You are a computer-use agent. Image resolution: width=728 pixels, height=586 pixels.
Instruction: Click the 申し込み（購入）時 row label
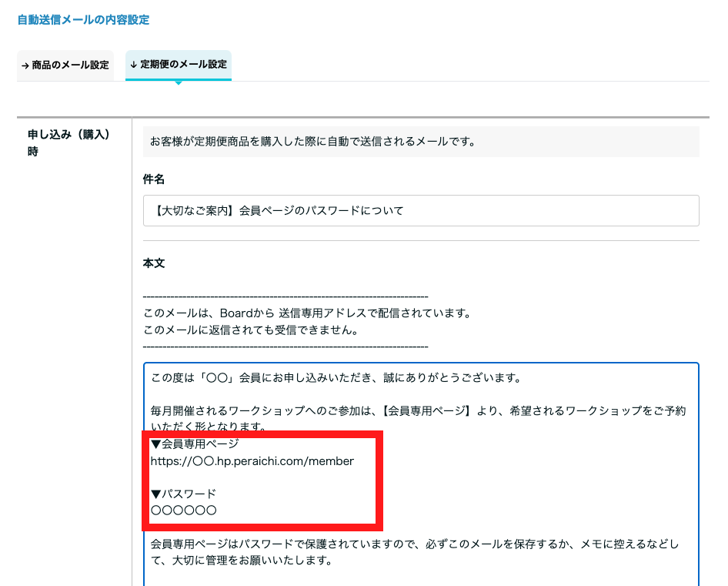coord(69,142)
